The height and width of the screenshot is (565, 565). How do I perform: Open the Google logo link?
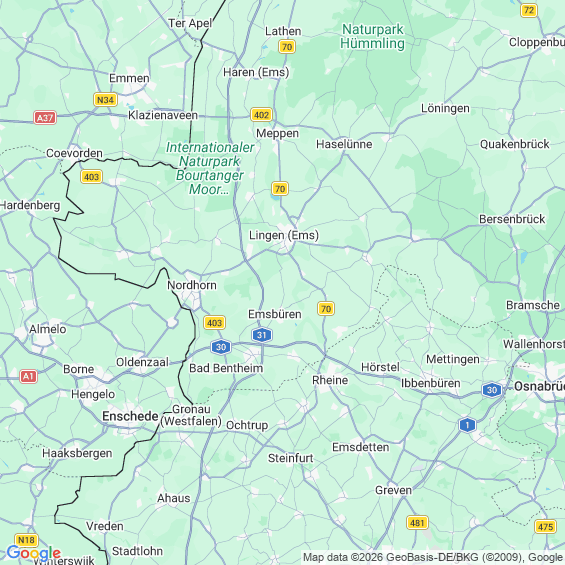[x=34, y=553]
